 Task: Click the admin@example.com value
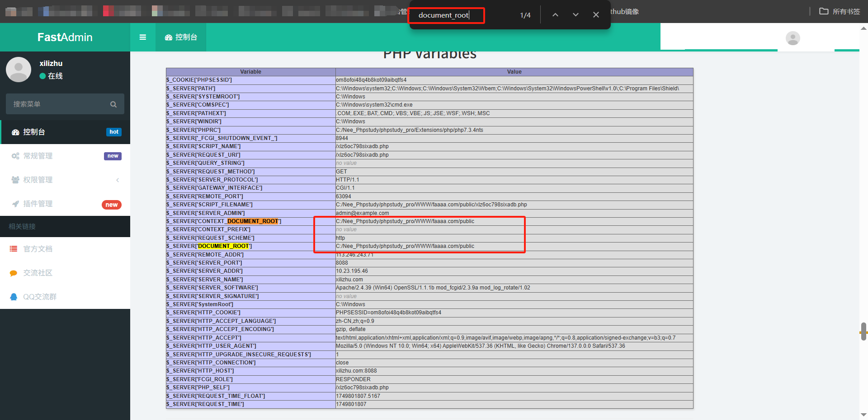[363, 213]
